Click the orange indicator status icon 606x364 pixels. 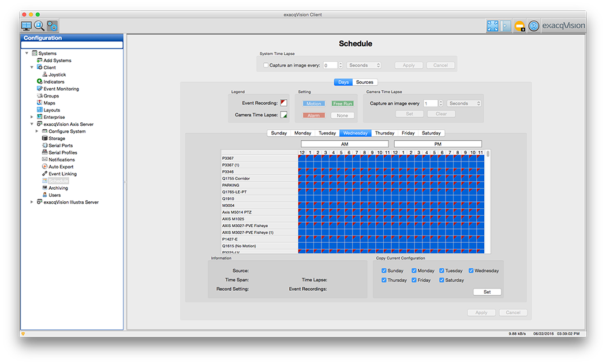(x=519, y=26)
